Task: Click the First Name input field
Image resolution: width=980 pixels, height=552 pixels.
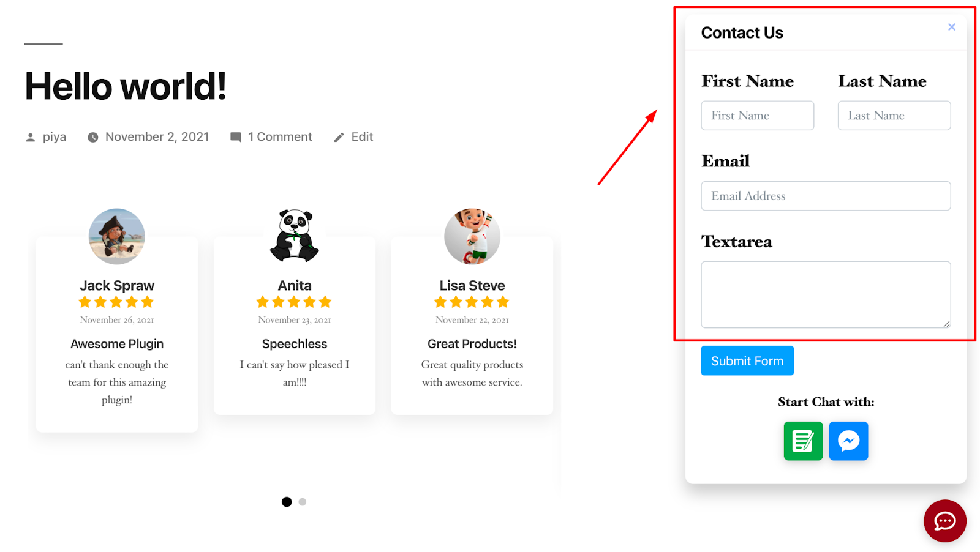Action: click(757, 116)
